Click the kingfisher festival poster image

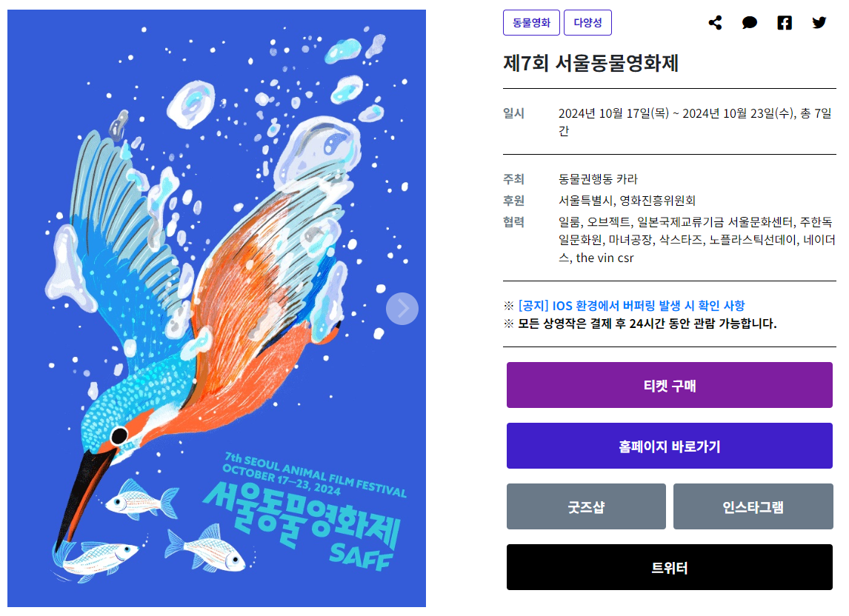click(216, 308)
